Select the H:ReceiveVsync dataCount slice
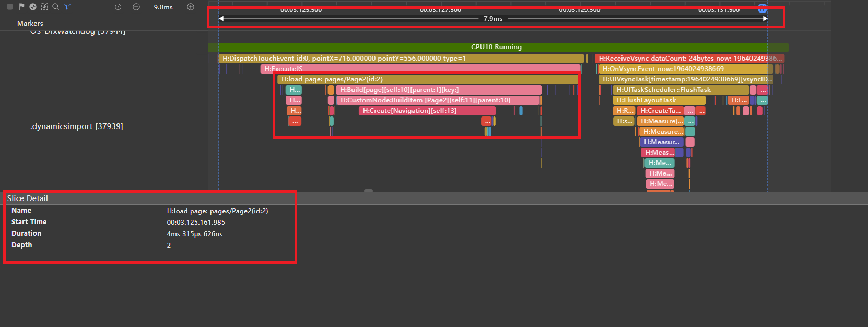Viewport: 868px width, 327px height. pos(689,59)
